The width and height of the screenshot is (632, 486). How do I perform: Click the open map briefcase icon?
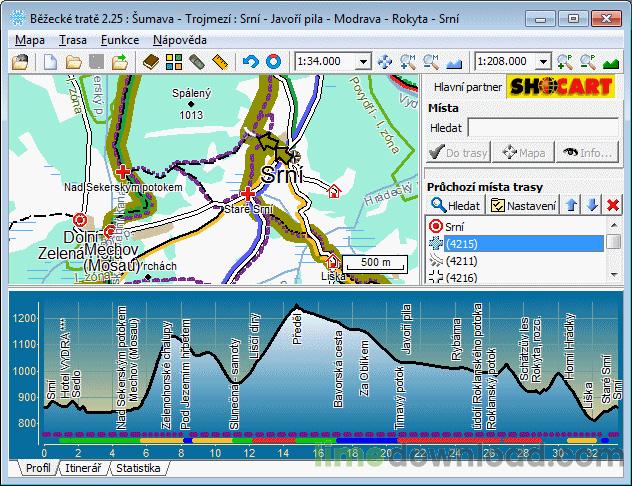(20, 62)
